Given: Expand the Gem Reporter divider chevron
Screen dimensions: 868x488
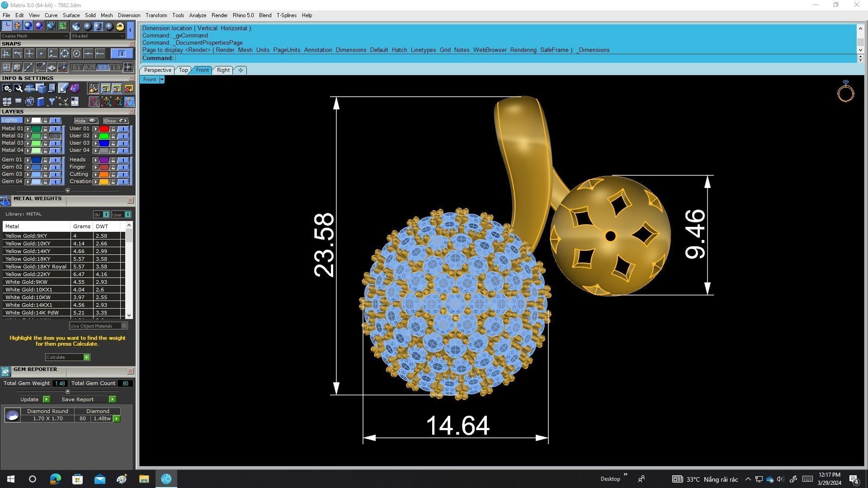Looking at the screenshot, I should 67,391.
